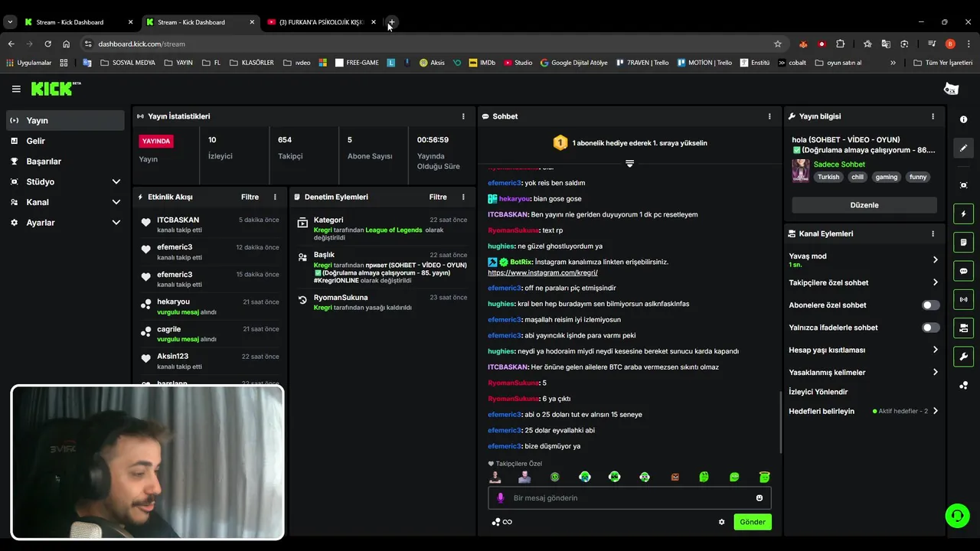This screenshot has height=551, width=980.
Task: Click the stream category thumbnail in Yayın bilgisi
Action: pos(801,171)
